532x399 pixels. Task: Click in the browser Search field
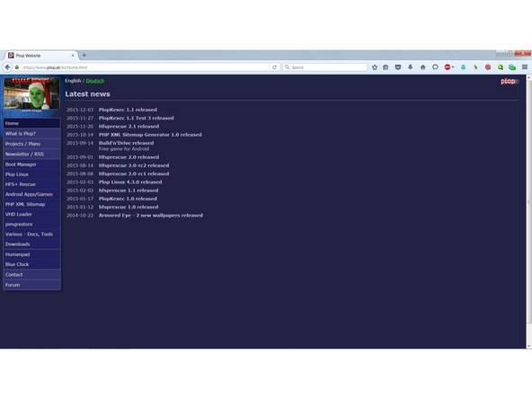[x=325, y=67]
